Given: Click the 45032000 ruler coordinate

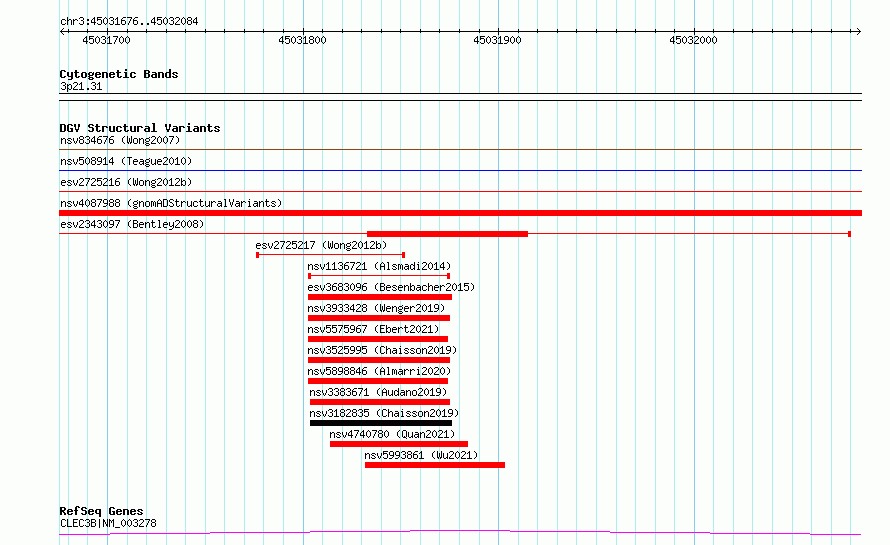Looking at the screenshot, I should pos(693,41).
